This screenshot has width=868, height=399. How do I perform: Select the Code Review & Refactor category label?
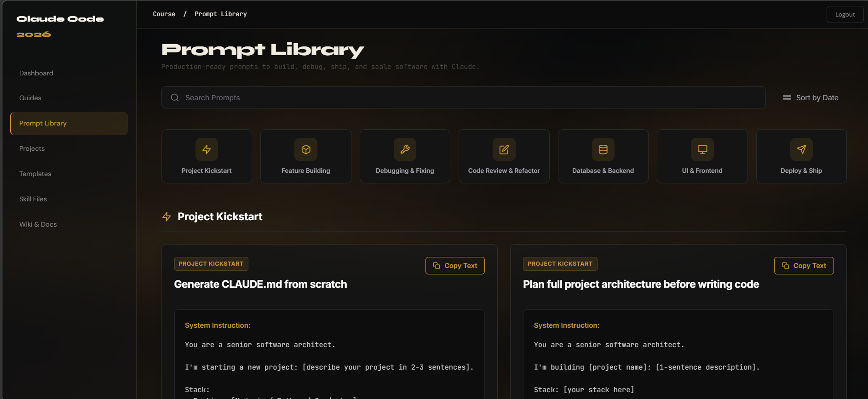504,171
